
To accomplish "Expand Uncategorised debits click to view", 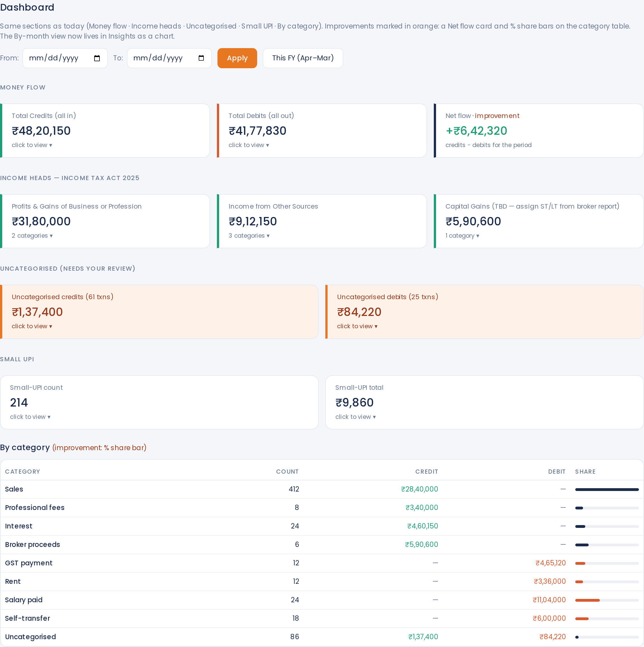I will click(x=357, y=326).
